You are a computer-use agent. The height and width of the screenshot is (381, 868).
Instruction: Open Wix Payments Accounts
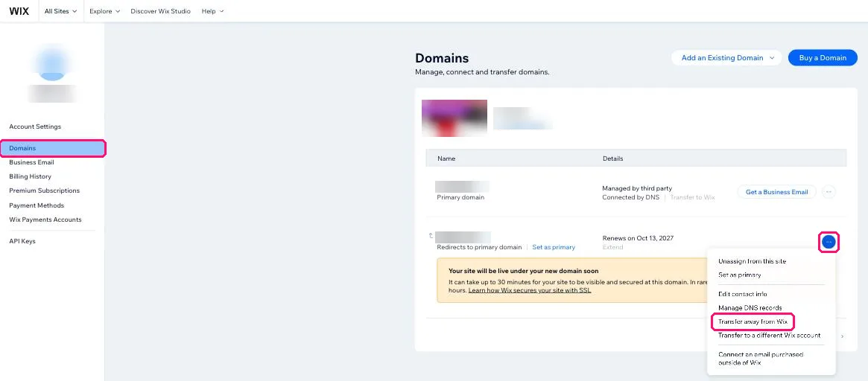click(x=45, y=220)
